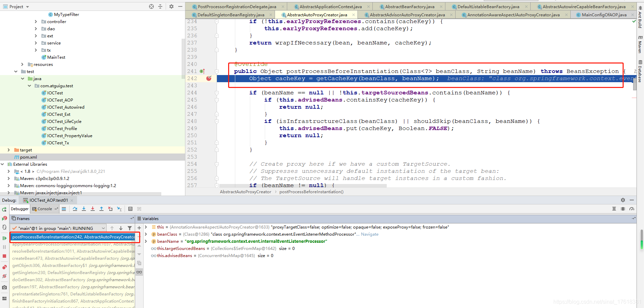
Task: Click Show Execution Point toolbar icon
Action: click(64, 209)
